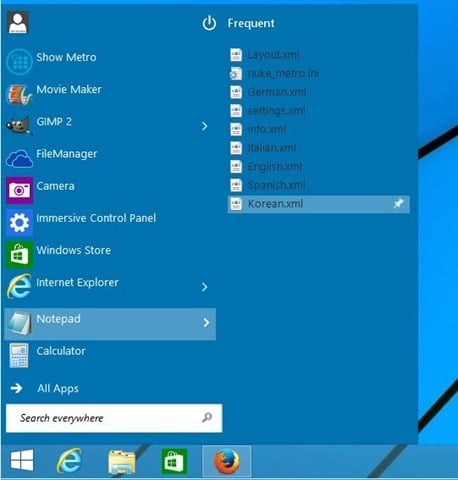Open the user account picture icon
The height and width of the screenshot is (480, 458).
tap(18, 22)
